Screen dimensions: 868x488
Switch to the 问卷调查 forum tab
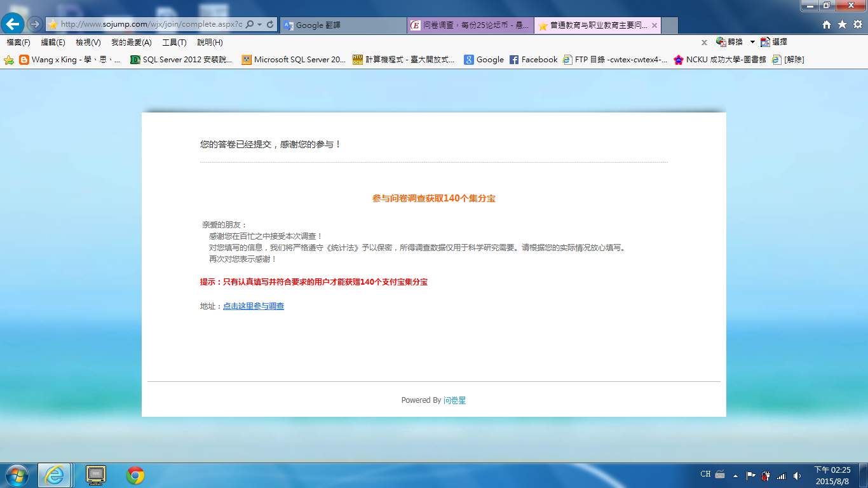(470, 25)
